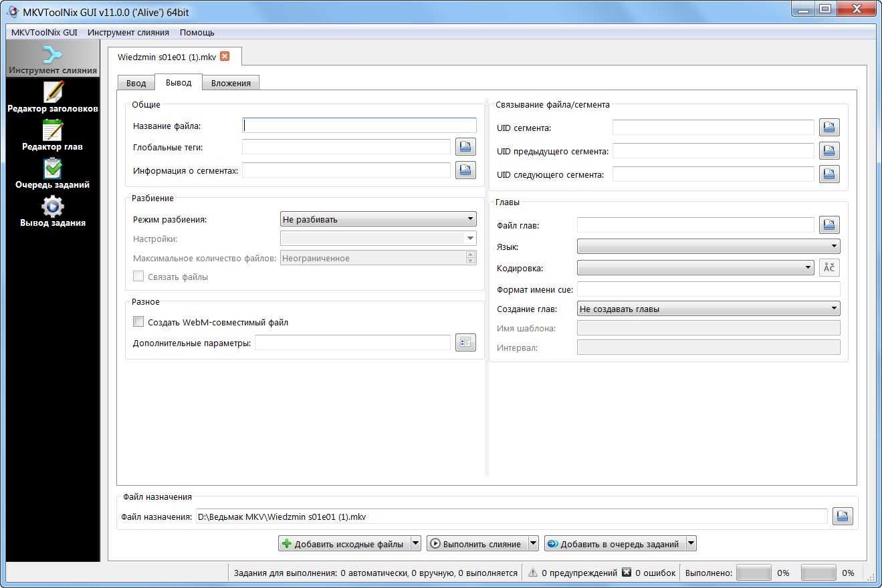Switch to the Вложения tab
Image resolution: width=882 pixels, height=588 pixels.
tap(231, 83)
